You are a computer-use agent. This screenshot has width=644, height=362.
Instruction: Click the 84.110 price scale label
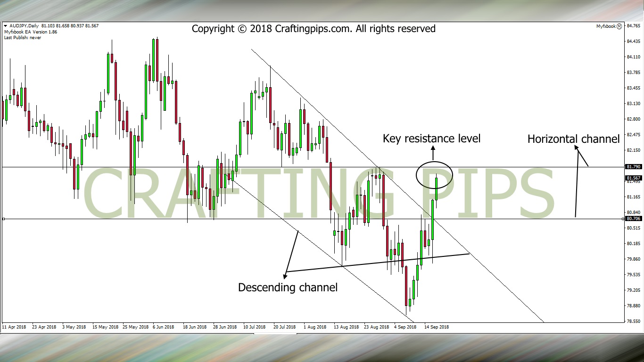633,57
